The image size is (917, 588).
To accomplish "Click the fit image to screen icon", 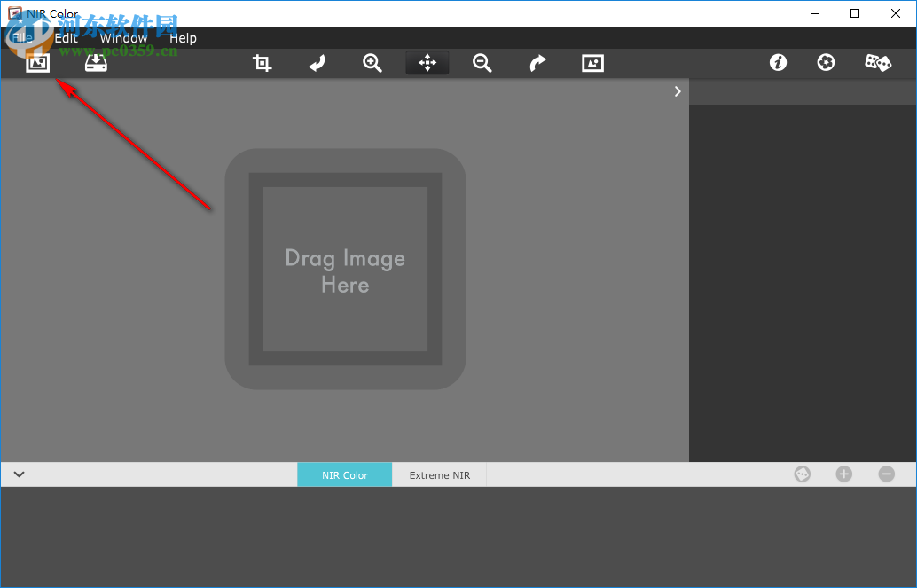I will click(x=592, y=63).
